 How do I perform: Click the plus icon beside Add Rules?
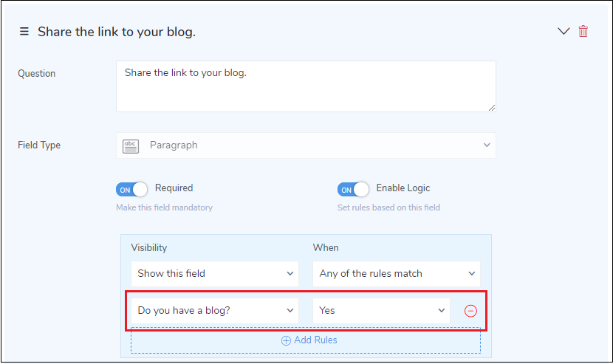(x=286, y=340)
